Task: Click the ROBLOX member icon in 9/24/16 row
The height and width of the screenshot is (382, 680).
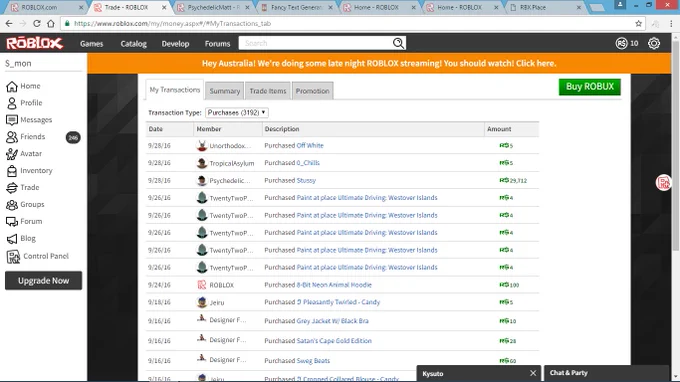Action: (202, 285)
